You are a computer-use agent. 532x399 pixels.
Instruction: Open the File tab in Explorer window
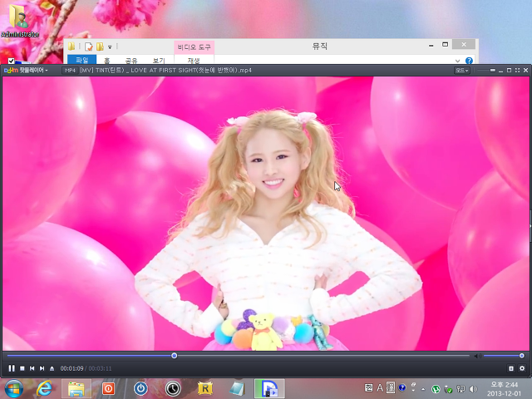[x=81, y=60]
